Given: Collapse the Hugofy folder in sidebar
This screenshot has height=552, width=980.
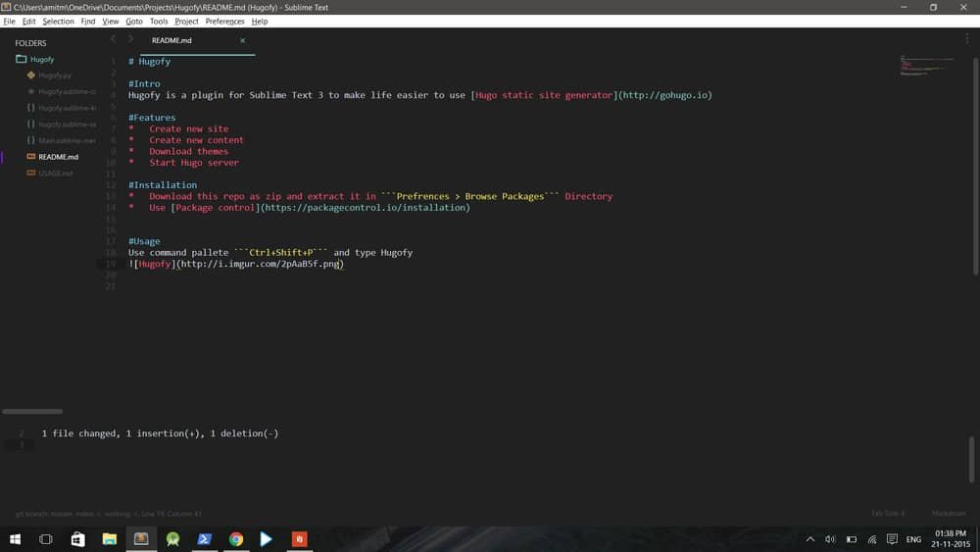Looking at the screenshot, I should point(22,59).
